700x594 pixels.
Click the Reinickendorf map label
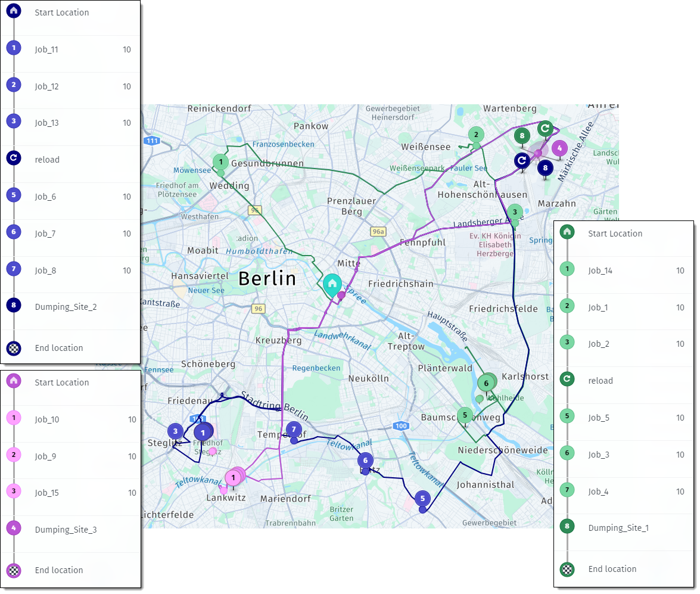219,108
